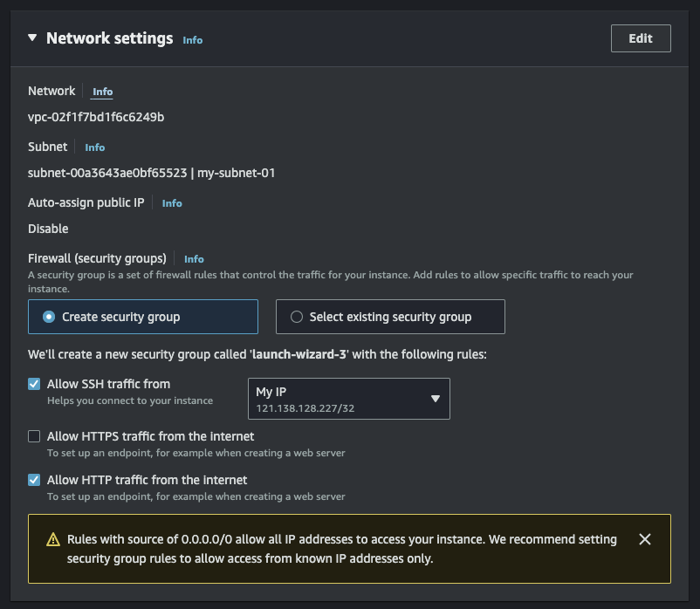This screenshot has width=700, height=609.
Task: Click the warning triangle icon in banner
Action: [x=53, y=539]
